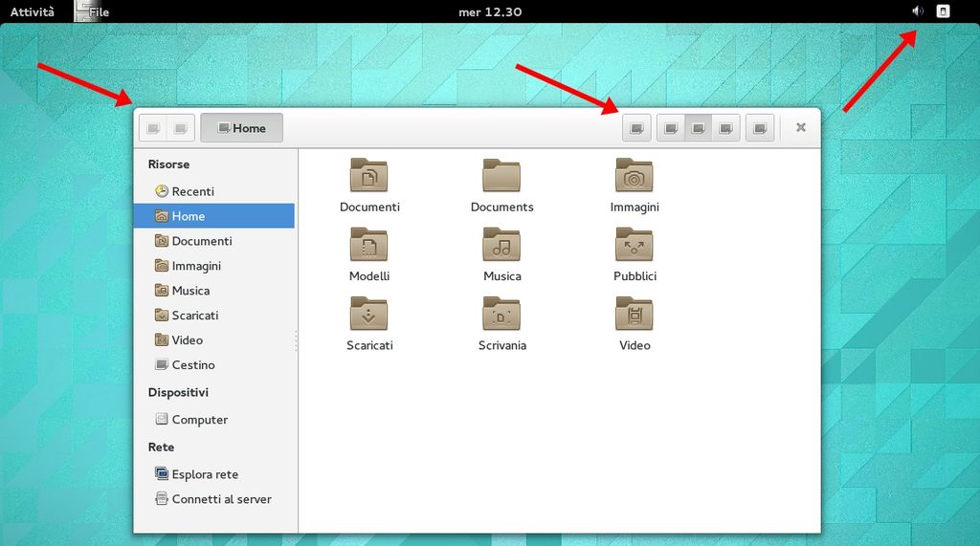Open the search button in the file manager toolbar
Screen dimensions: 980x546
point(636,128)
